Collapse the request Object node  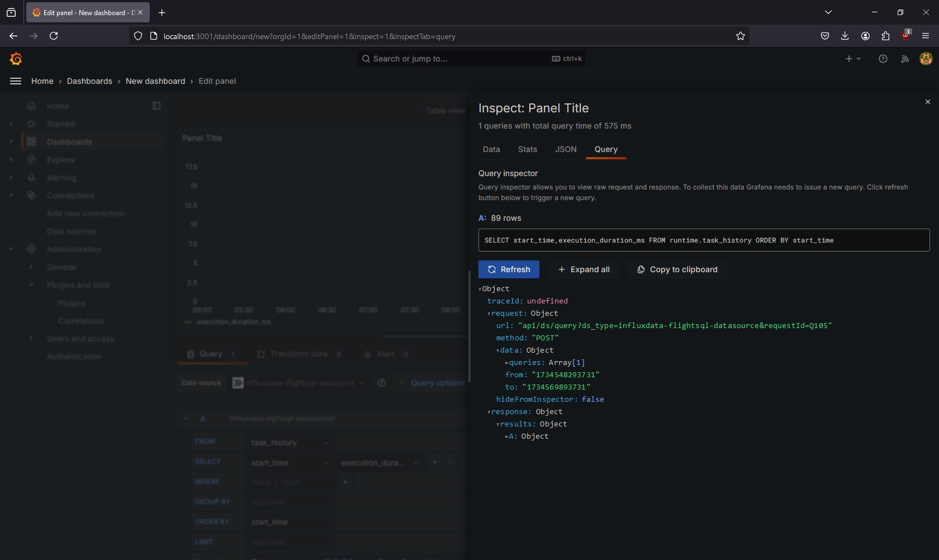click(x=489, y=314)
